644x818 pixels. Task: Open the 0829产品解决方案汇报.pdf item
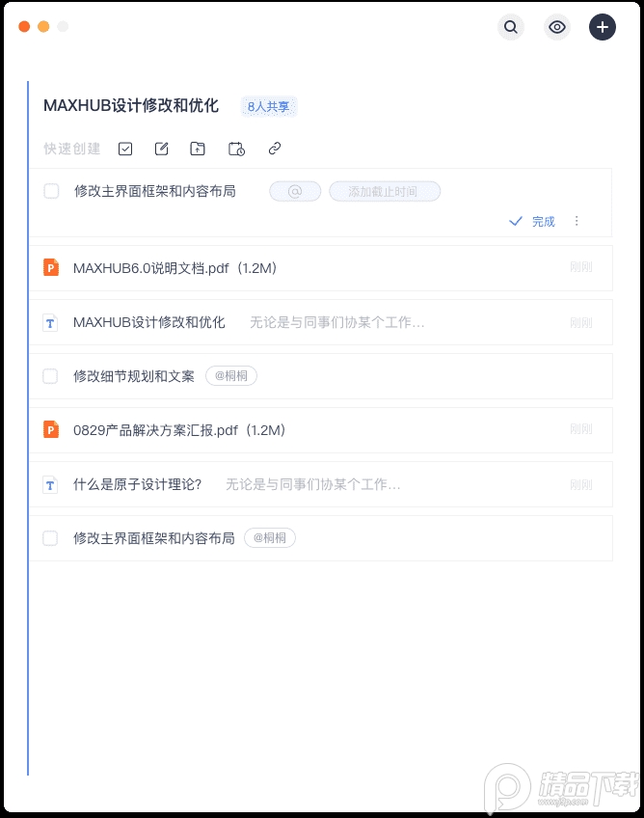pyautogui.click(x=320, y=430)
